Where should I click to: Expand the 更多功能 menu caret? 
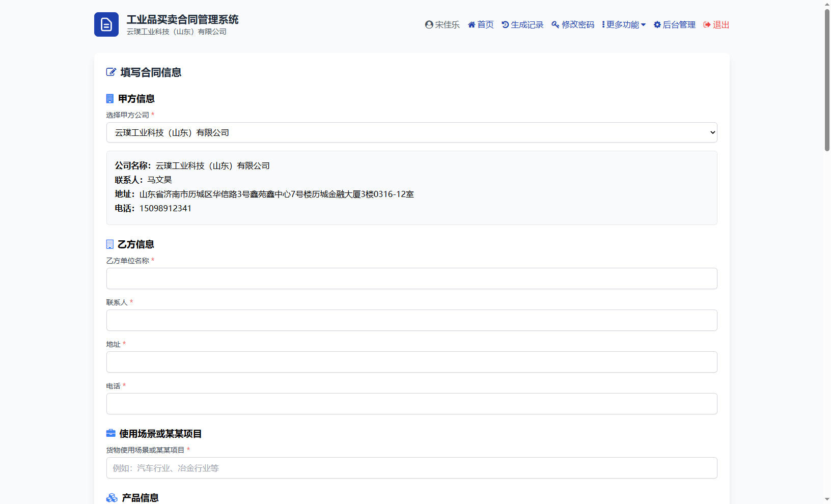[643, 24]
